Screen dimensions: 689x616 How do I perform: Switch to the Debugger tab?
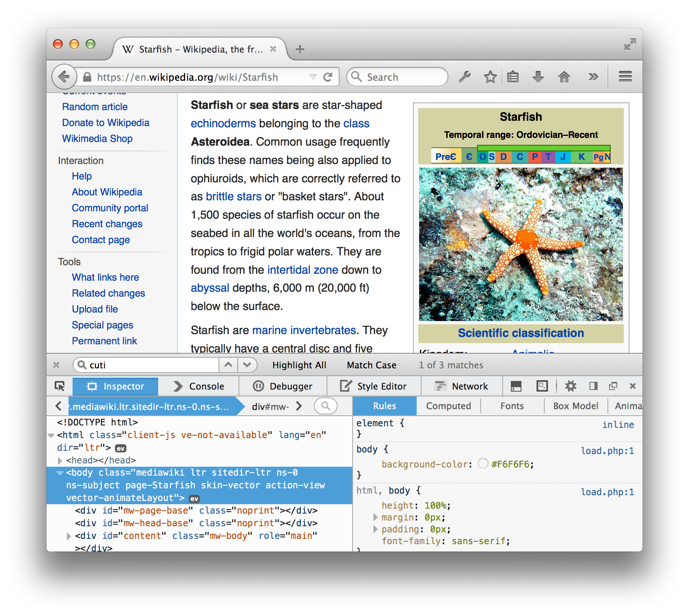(283, 386)
